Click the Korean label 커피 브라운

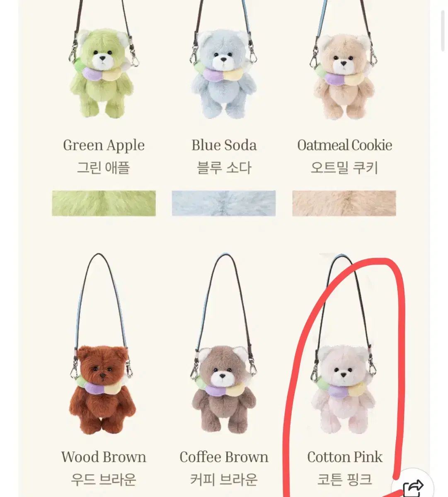224,480
